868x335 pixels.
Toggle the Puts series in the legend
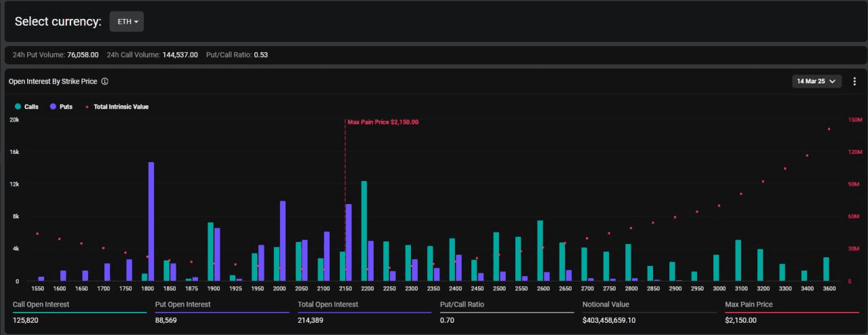coord(62,106)
